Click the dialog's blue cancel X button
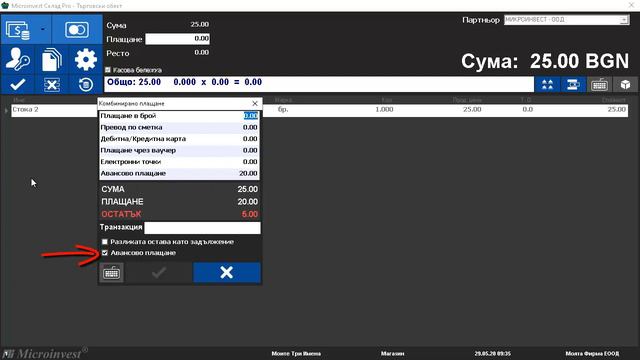Viewport: 640px width, 360px height. tap(227, 272)
